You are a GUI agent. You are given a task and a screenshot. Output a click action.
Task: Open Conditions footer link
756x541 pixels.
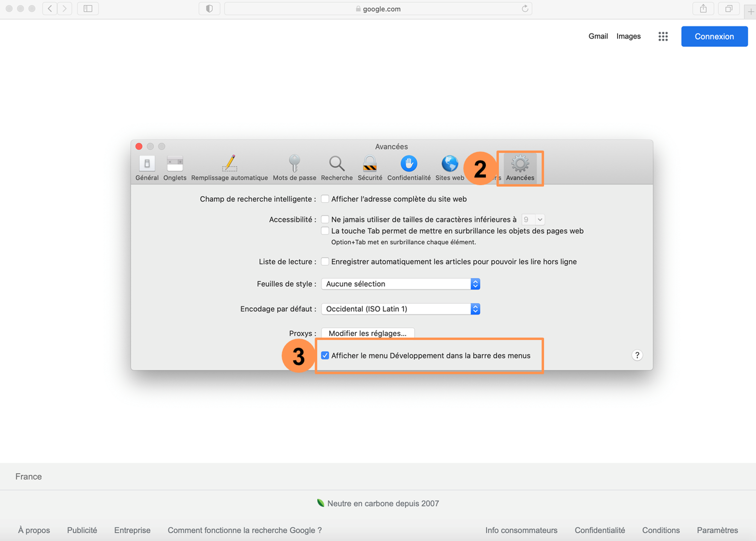[x=661, y=530]
